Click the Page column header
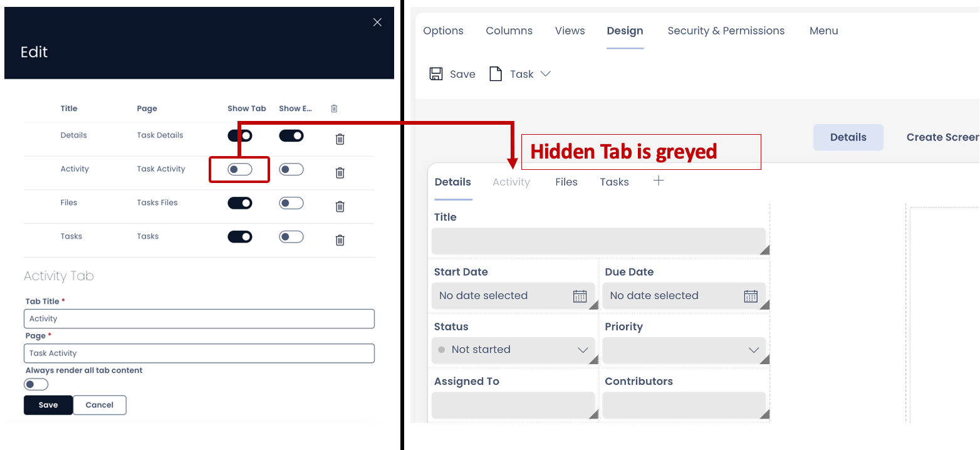Screen dimensions: 980x450 coord(147,108)
